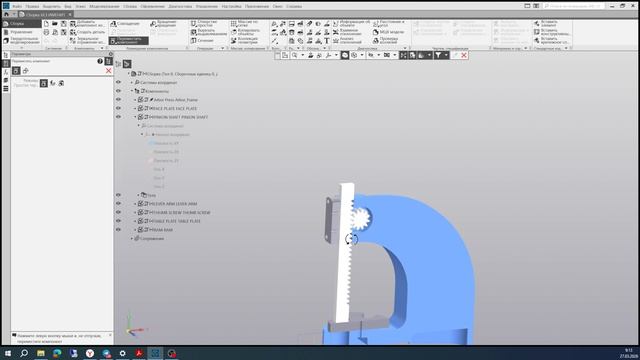Open Yandex browser from taskbar

point(90,353)
